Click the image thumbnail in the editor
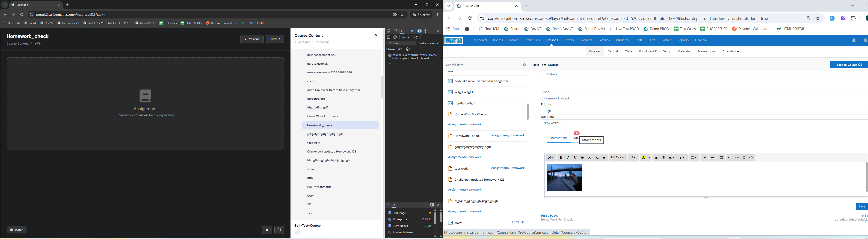This screenshot has width=868, height=239. tap(564, 178)
